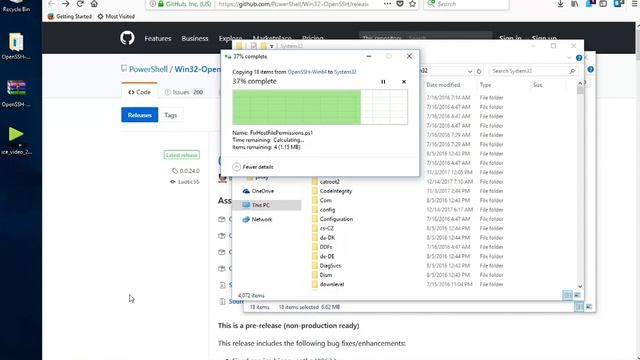
Task: Select the da-DK folder
Action: (x=323, y=238)
